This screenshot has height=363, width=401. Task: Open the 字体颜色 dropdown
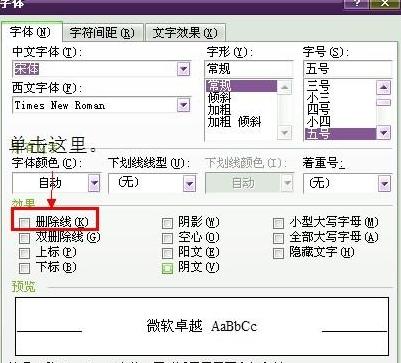click(94, 183)
